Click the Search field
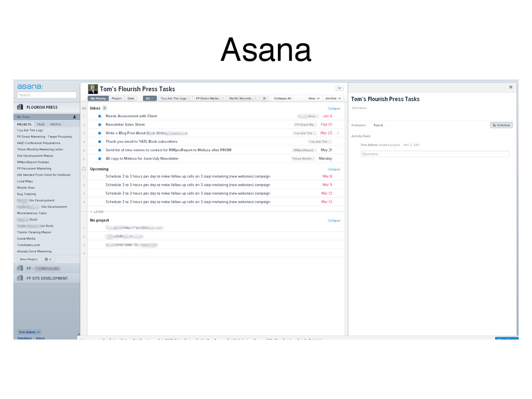532x399 pixels. 47,95
